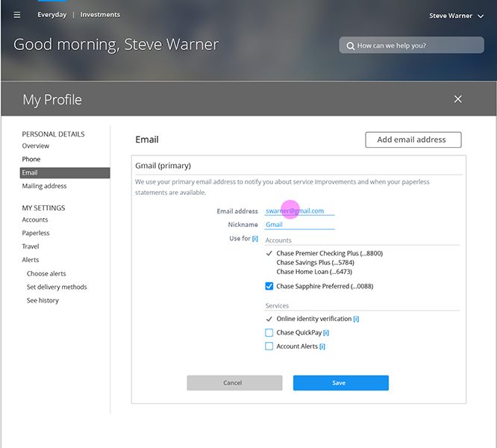This screenshot has height=448, width=497.
Task: Save the email changes
Action: tap(341, 383)
